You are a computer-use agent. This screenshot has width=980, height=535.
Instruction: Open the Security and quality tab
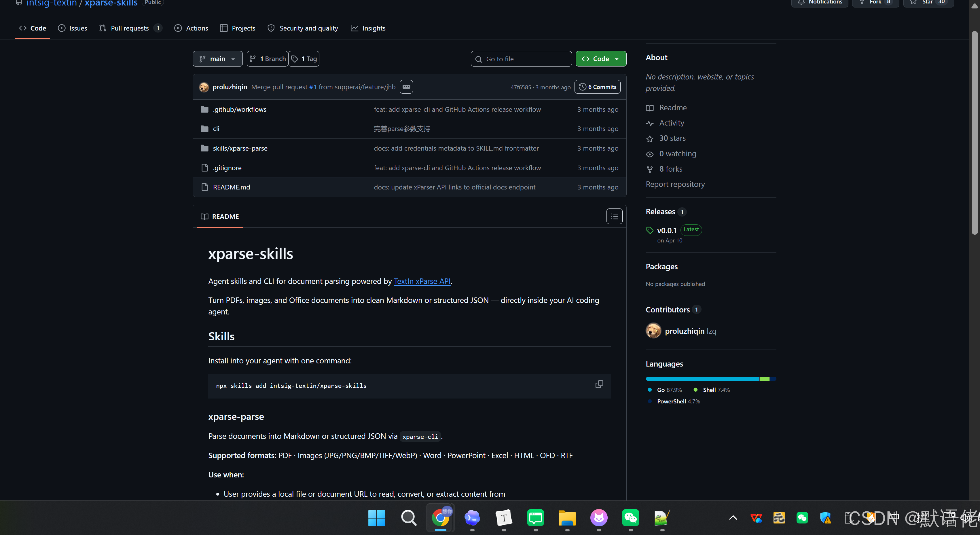click(x=303, y=28)
